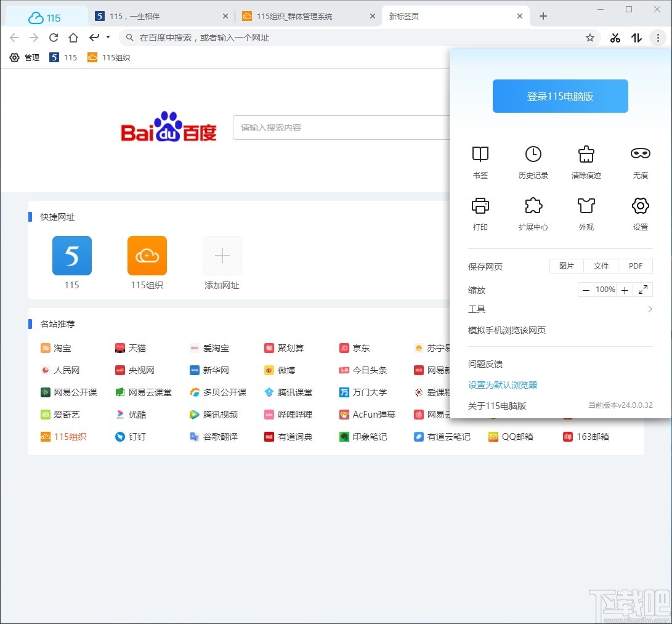
Task: Close the 115，一生相伴 tab
Action: tap(225, 16)
